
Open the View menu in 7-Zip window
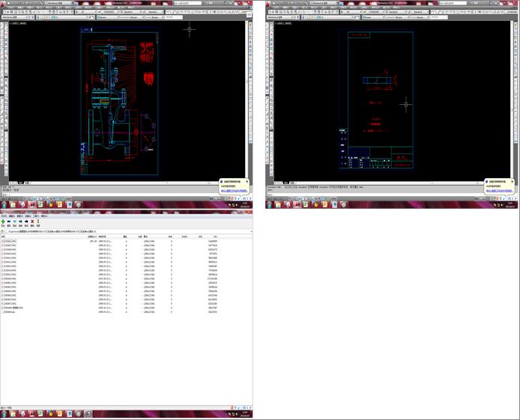pyautogui.click(x=20, y=216)
